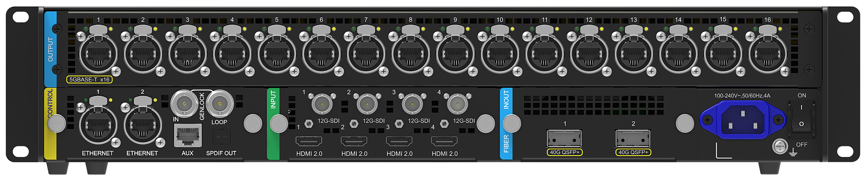
Task: Click the 5GBASE-T x16 label
Action: [x=89, y=80]
